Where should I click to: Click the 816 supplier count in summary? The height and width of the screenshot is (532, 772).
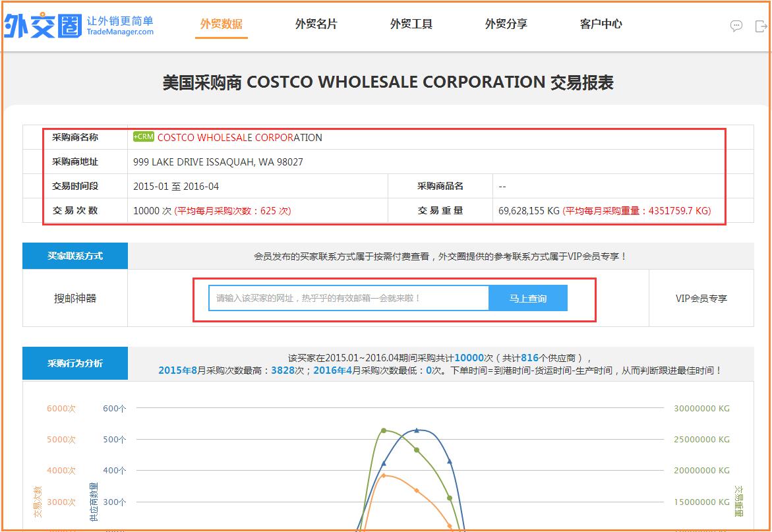529,358
